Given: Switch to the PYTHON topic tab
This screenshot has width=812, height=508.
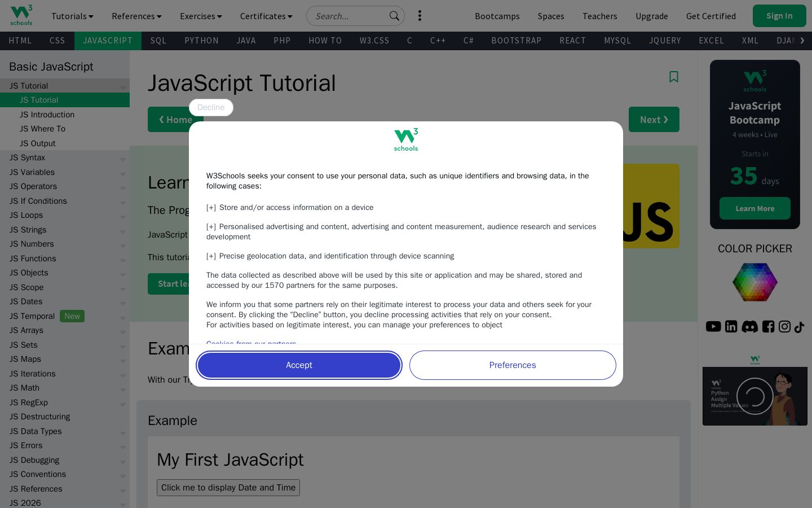Looking at the screenshot, I should (201, 41).
